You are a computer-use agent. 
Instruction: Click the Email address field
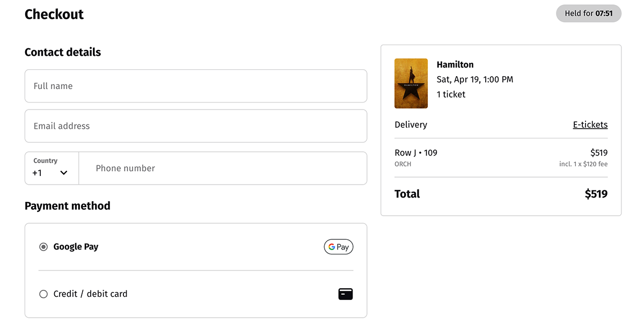click(196, 126)
